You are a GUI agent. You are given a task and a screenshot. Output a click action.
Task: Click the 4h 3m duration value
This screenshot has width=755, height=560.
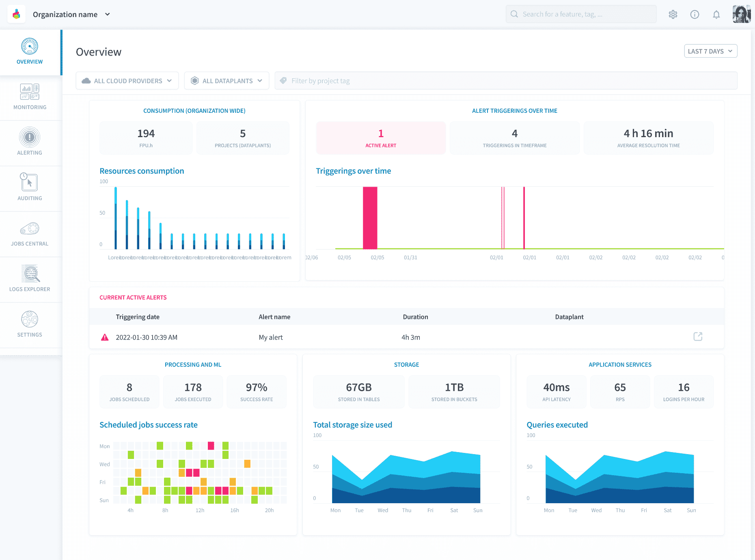click(411, 337)
